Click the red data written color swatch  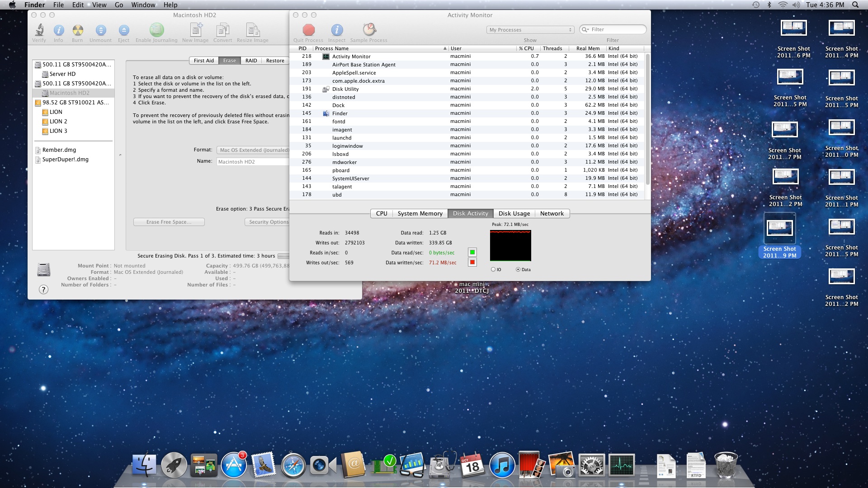tap(472, 263)
